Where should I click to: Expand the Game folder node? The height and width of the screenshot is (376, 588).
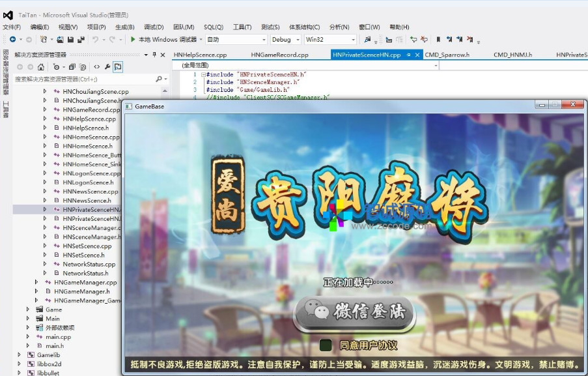point(28,309)
